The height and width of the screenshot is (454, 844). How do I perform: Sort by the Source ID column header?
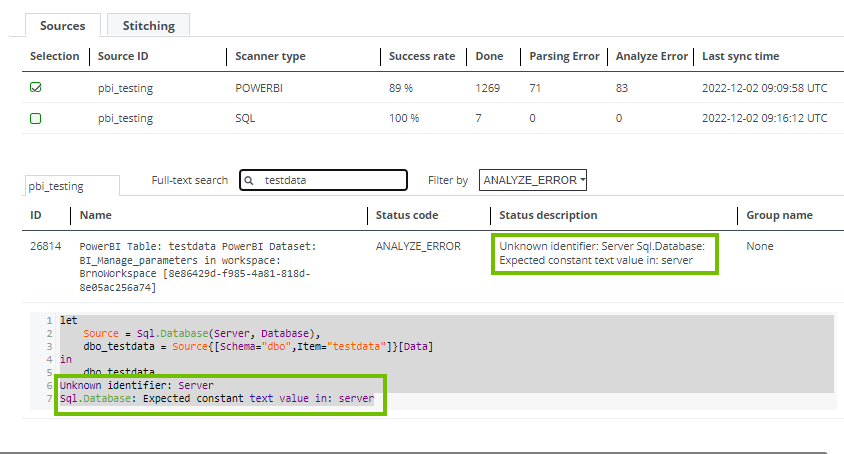click(x=123, y=56)
